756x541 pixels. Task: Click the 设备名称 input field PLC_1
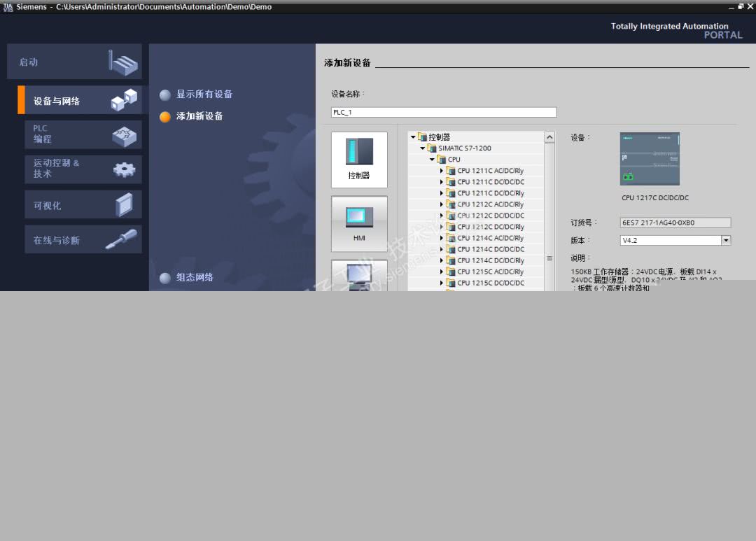tap(444, 112)
